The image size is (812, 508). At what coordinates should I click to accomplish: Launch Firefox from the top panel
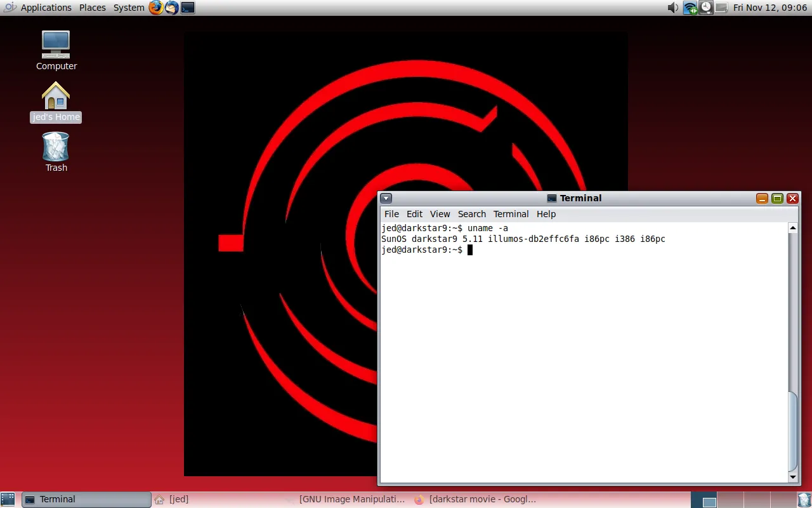coord(156,8)
